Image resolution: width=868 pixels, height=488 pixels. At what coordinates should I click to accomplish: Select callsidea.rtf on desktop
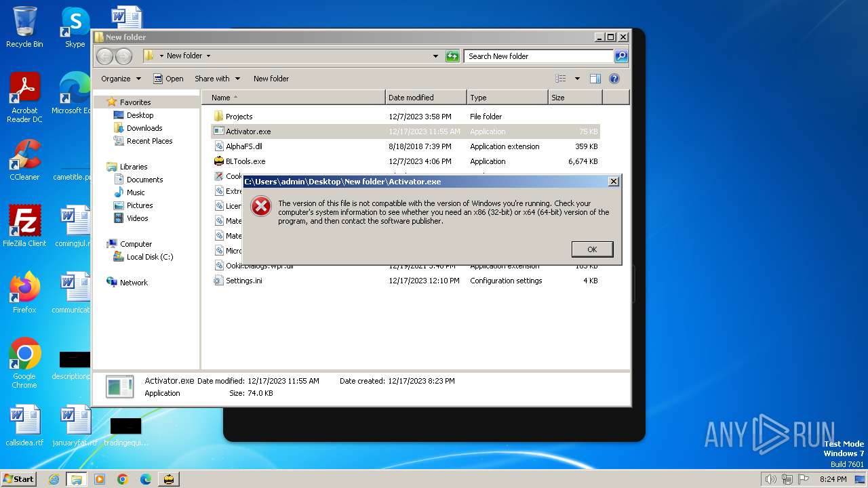24,426
